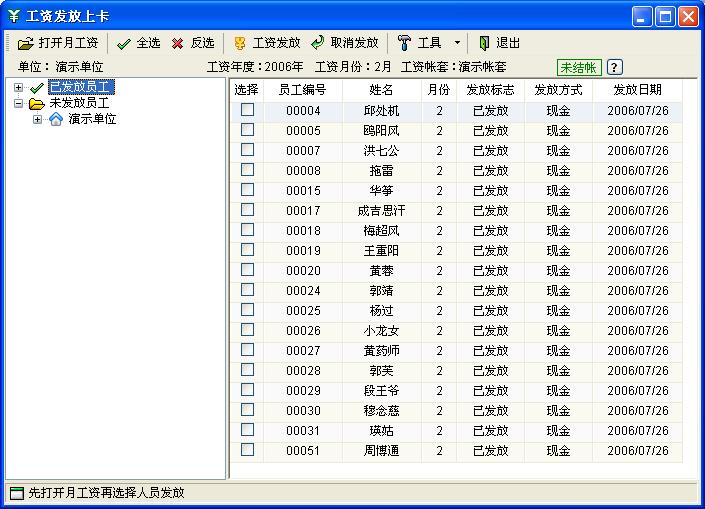Click the 取消发放 green arrow icon

coord(317,43)
